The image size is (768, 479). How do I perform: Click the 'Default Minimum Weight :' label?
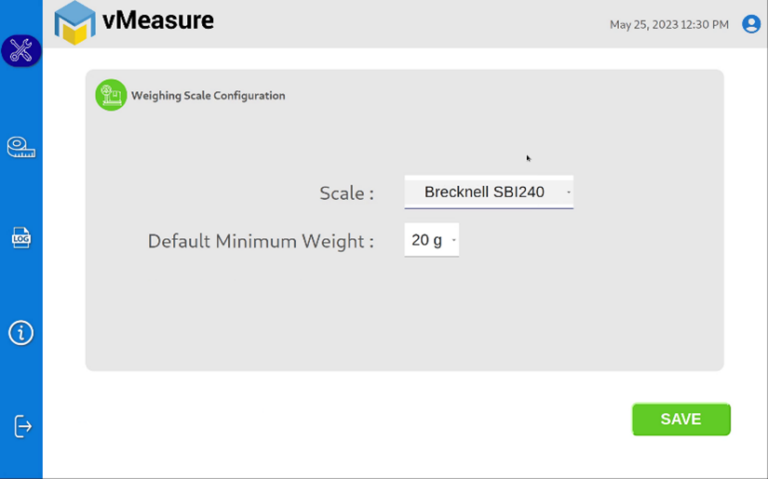tap(261, 241)
